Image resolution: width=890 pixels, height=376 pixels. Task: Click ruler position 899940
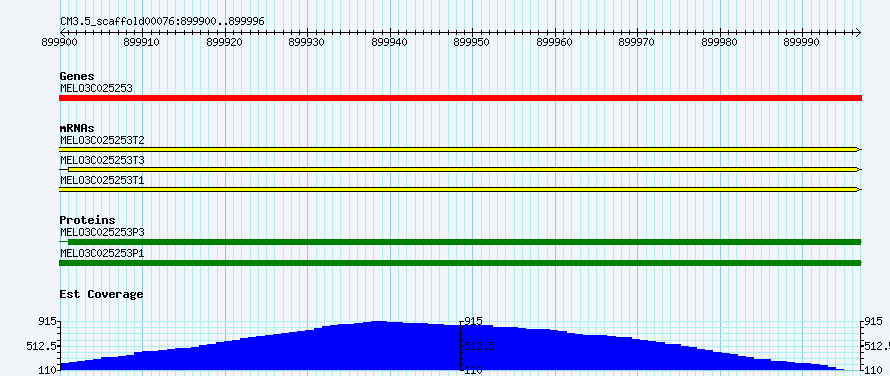pos(390,42)
